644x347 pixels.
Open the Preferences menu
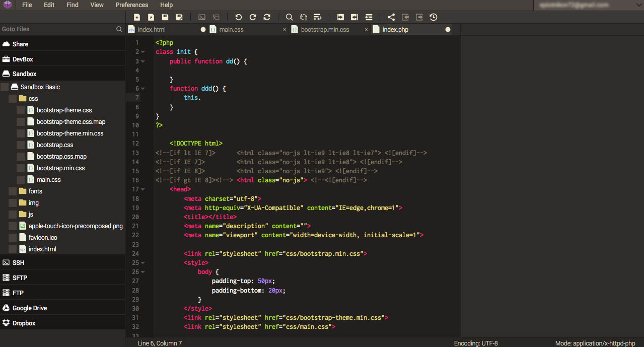(x=132, y=5)
